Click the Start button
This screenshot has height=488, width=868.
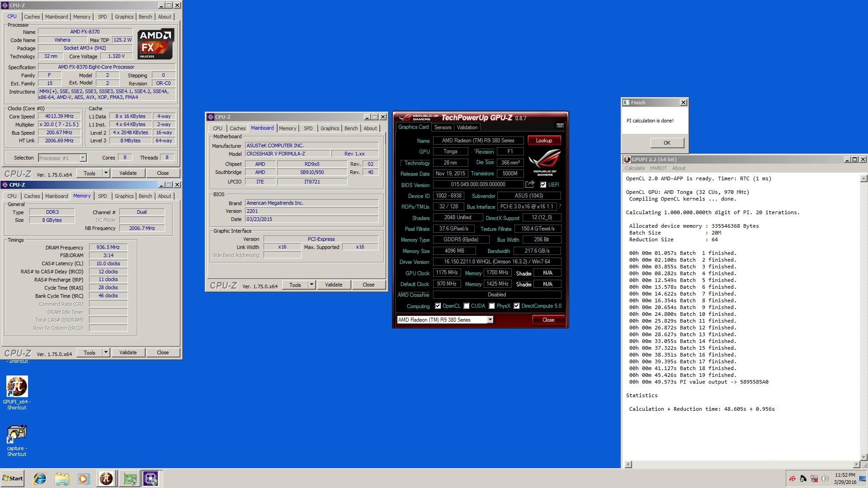coord(13,479)
